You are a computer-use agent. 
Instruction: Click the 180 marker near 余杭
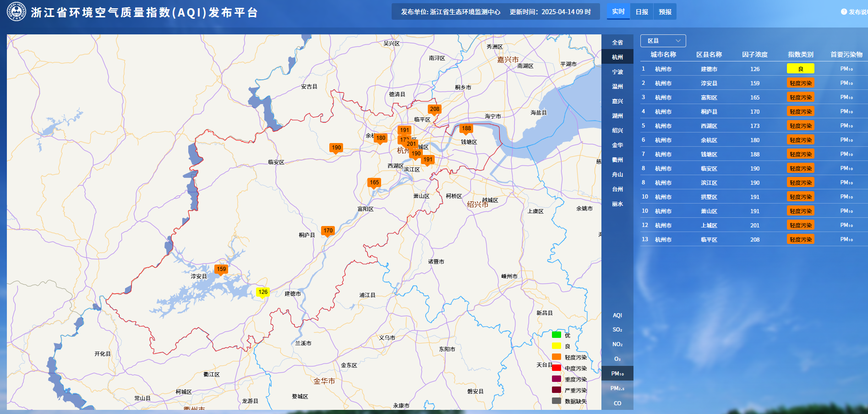[381, 138]
